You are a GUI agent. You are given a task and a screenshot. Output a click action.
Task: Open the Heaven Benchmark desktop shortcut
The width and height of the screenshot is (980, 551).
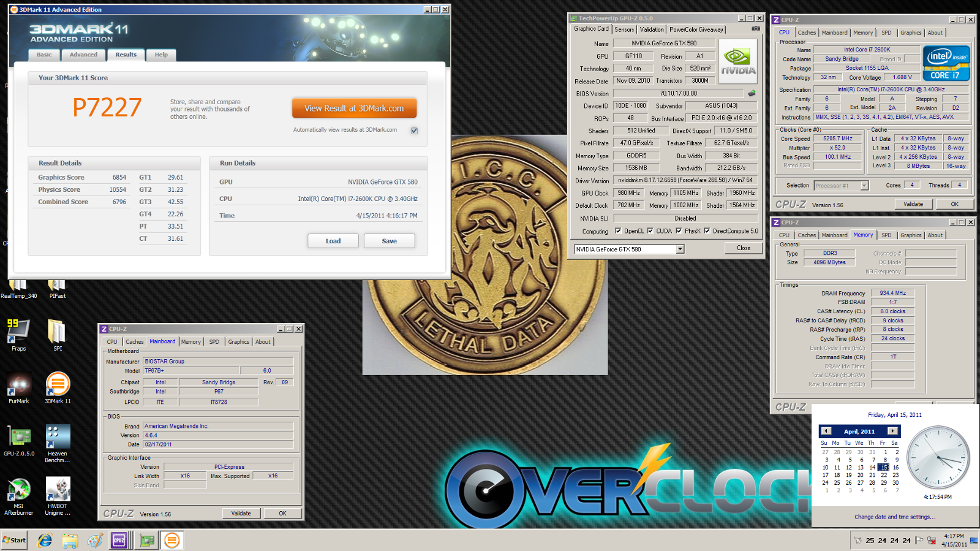pyautogui.click(x=58, y=444)
